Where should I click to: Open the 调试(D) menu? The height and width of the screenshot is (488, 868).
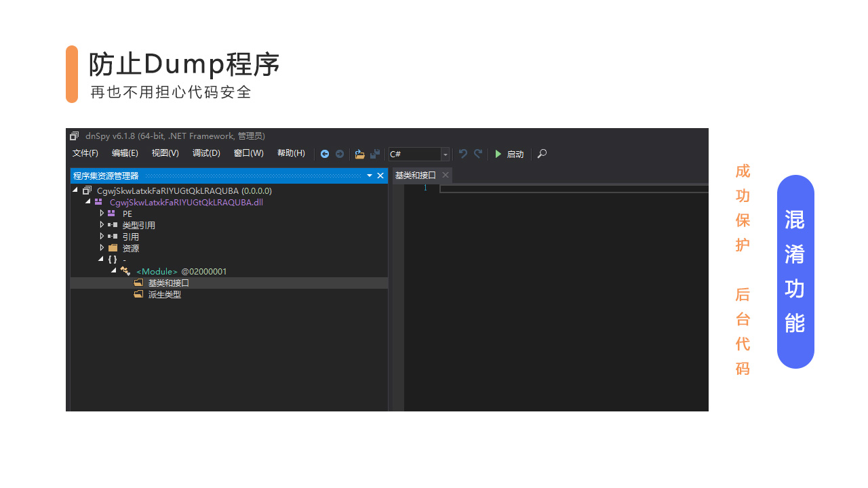tap(206, 153)
